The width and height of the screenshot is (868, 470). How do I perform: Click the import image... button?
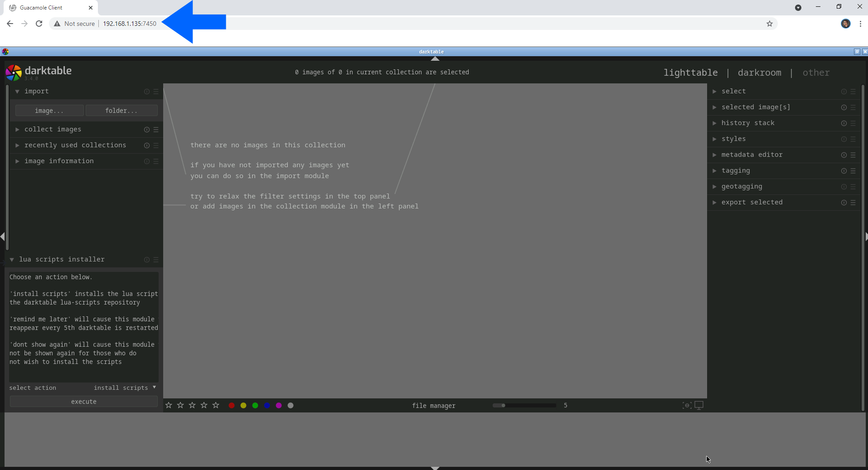click(x=49, y=111)
